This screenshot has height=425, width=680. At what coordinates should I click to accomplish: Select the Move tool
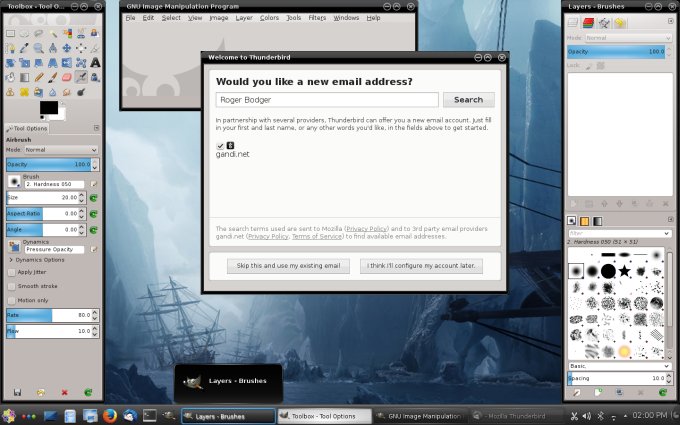pos(67,48)
